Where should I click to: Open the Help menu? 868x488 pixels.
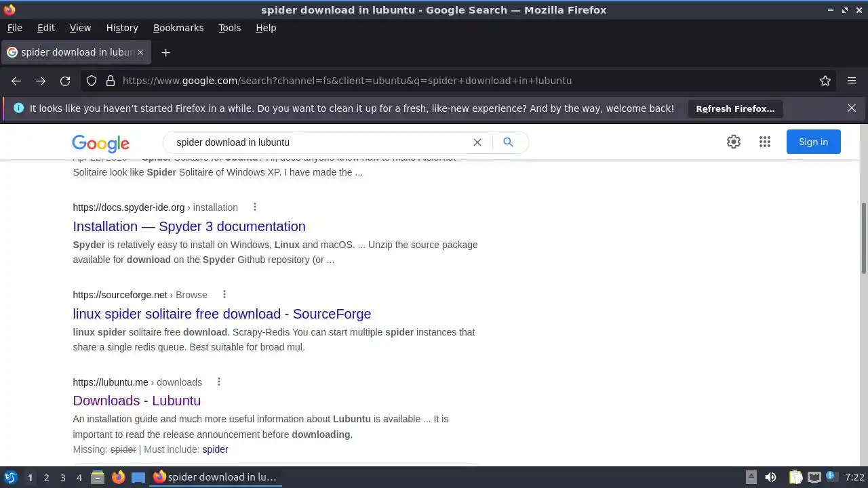(x=266, y=28)
